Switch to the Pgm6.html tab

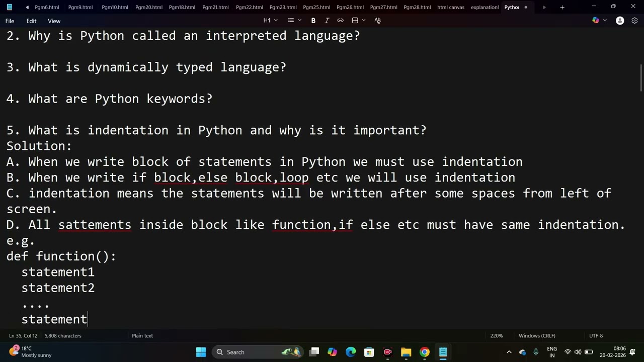click(x=47, y=8)
